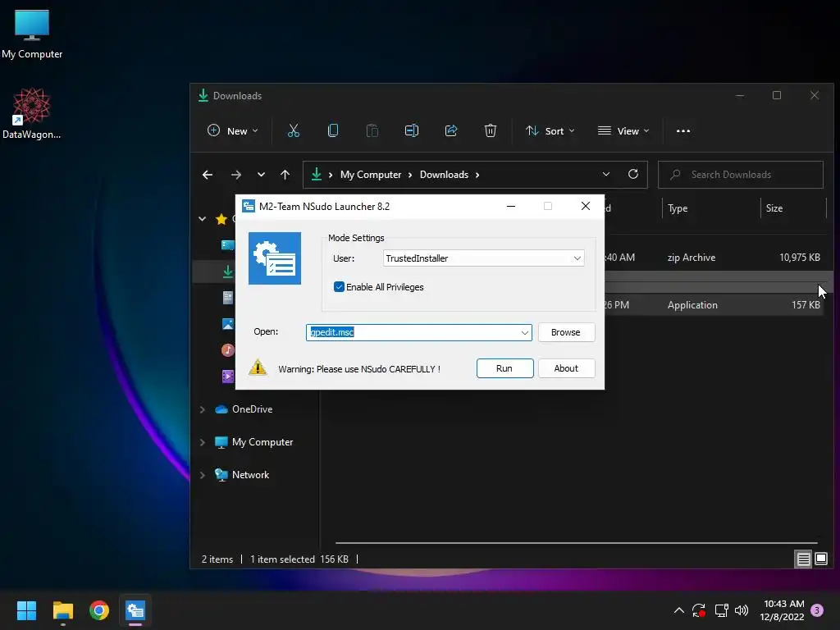This screenshot has height=630, width=840.
Task: Open Windows Start menu
Action: [26, 610]
